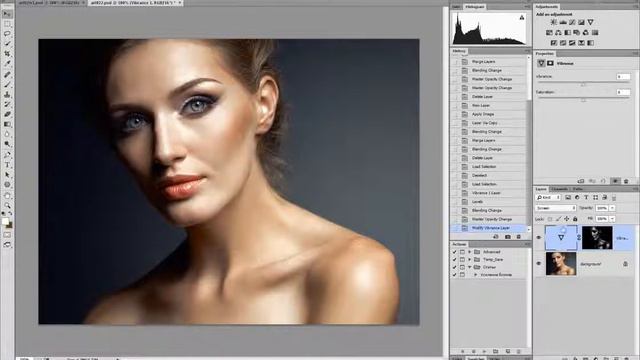Image resolution: width=640 pixels, height=360 pixels.
Task: Select the Clone Stamp tool
Action: tap(7, 94)
